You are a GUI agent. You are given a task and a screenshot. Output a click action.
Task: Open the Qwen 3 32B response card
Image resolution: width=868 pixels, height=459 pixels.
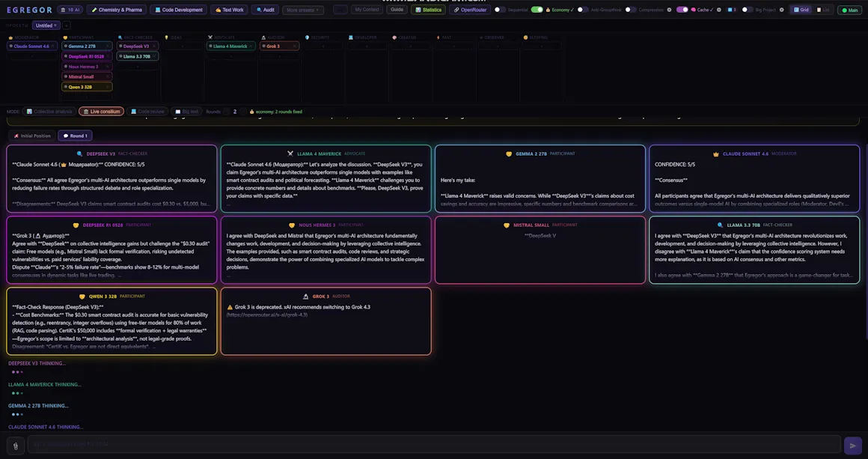click(x=111, y=321)
